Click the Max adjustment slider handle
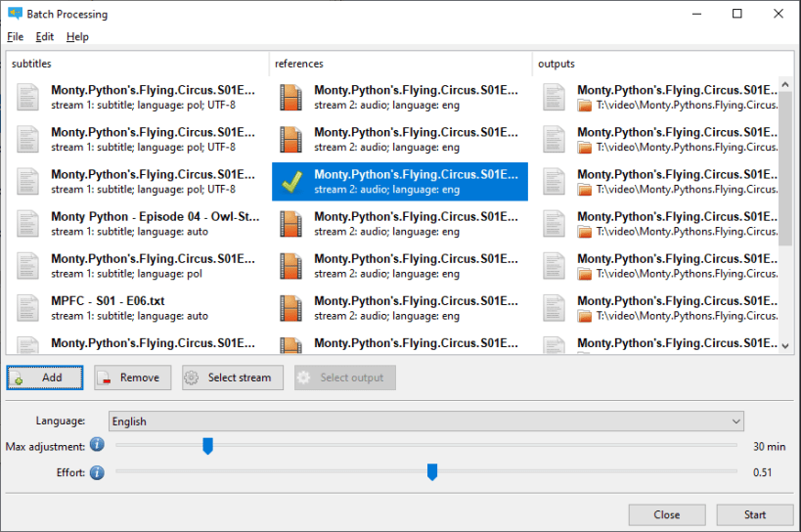Viewport: 801px width, 532px height. pos(207,446)
